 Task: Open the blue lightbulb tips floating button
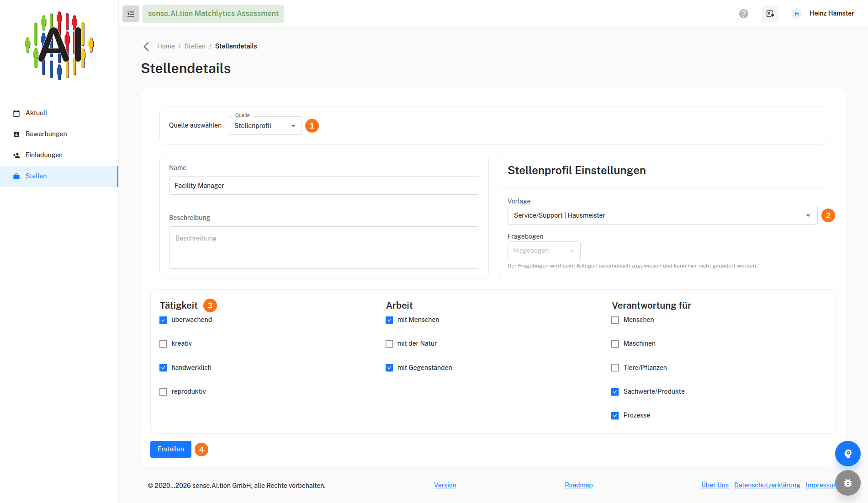(848, 454)
